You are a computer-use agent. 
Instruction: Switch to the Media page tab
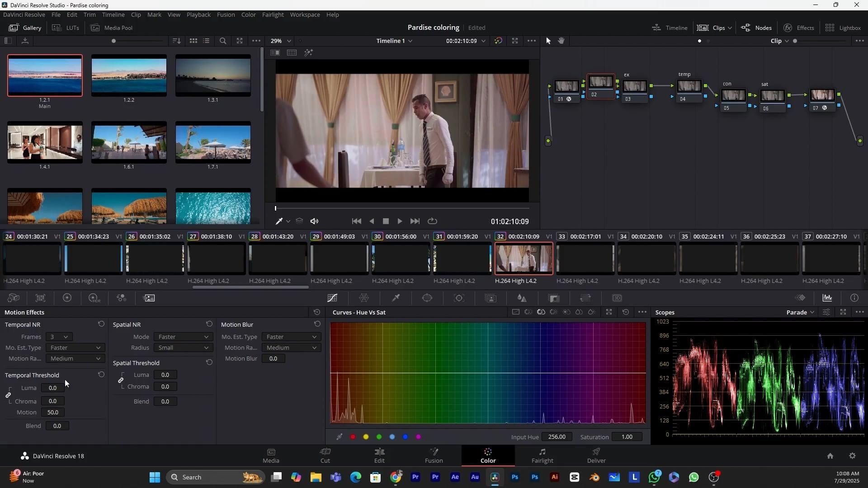pyautogui.click(x=271, y=455)
